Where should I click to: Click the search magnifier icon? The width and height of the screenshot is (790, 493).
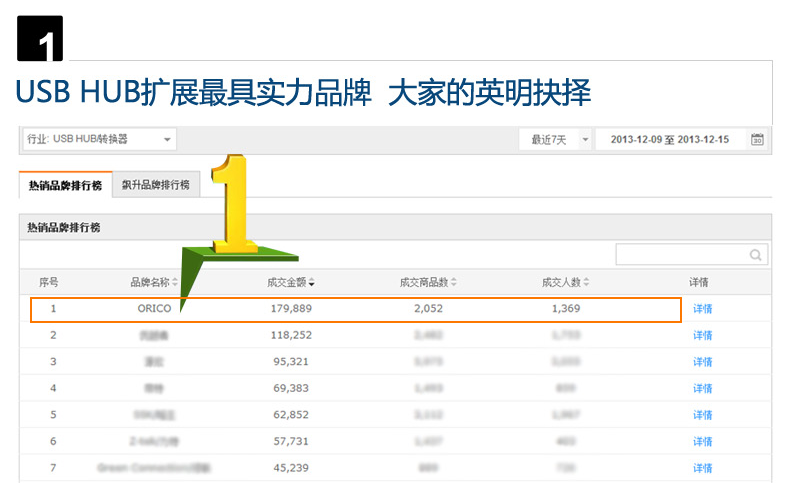(755, 255)
